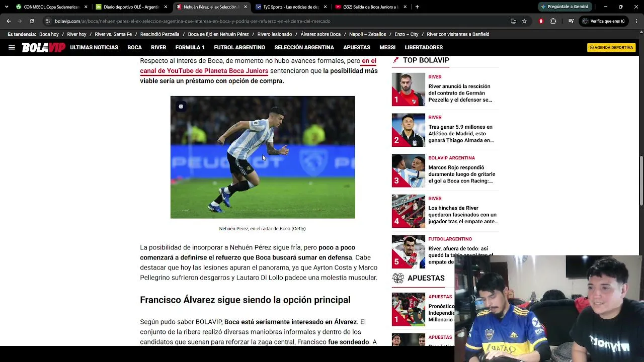Open trending topic 'Boca hoy'
This screenshot has height=362, width=644.
[x=49, y=34]
